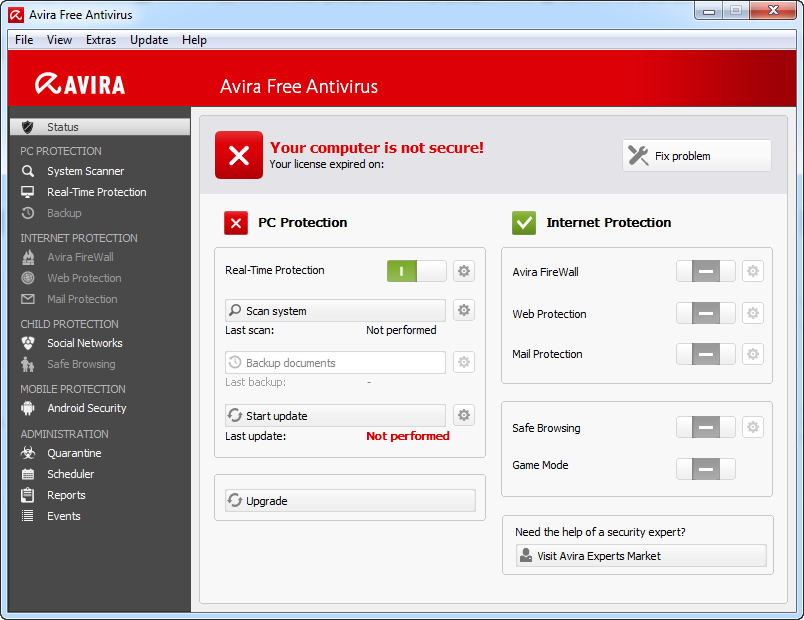The image size is (804, 620).
Task: Open Safe Browsing settings gear
Action: [x=753, y=427]
